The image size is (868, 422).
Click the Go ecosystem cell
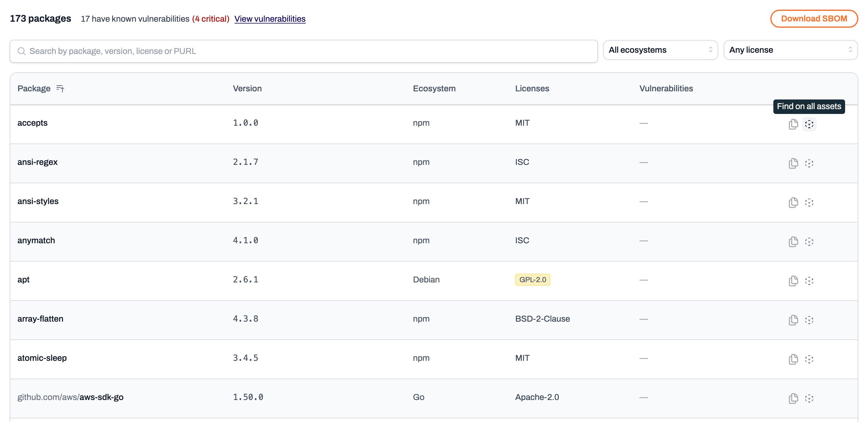[x=419, y=397]
